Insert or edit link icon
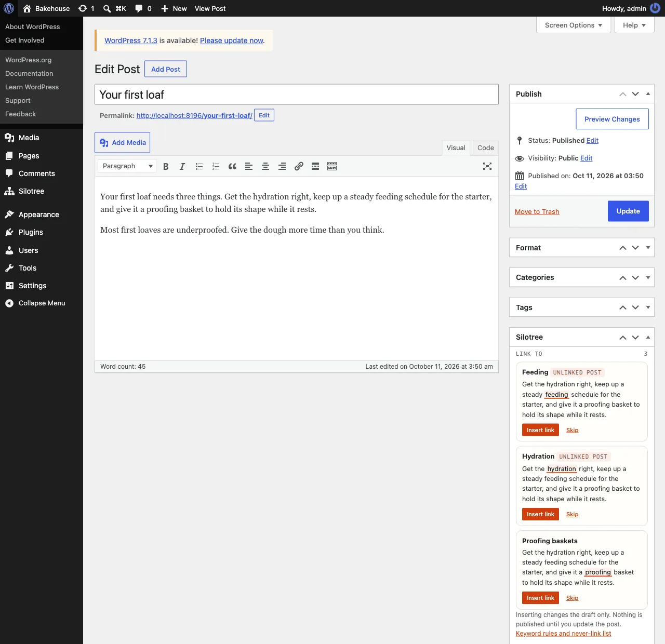 (299, 166)
